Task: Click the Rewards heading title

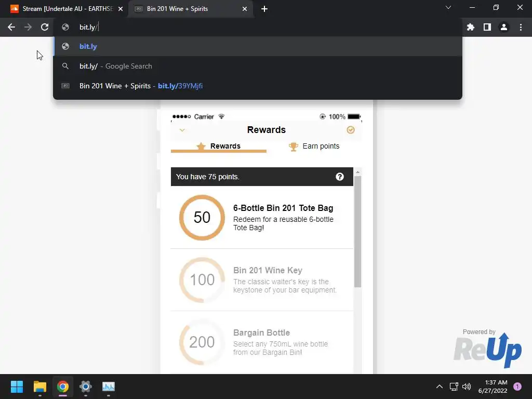Action: (x=267, y=130)
